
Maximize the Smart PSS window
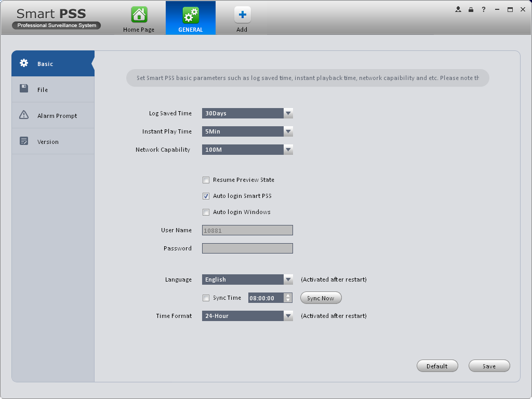[510, 9]
